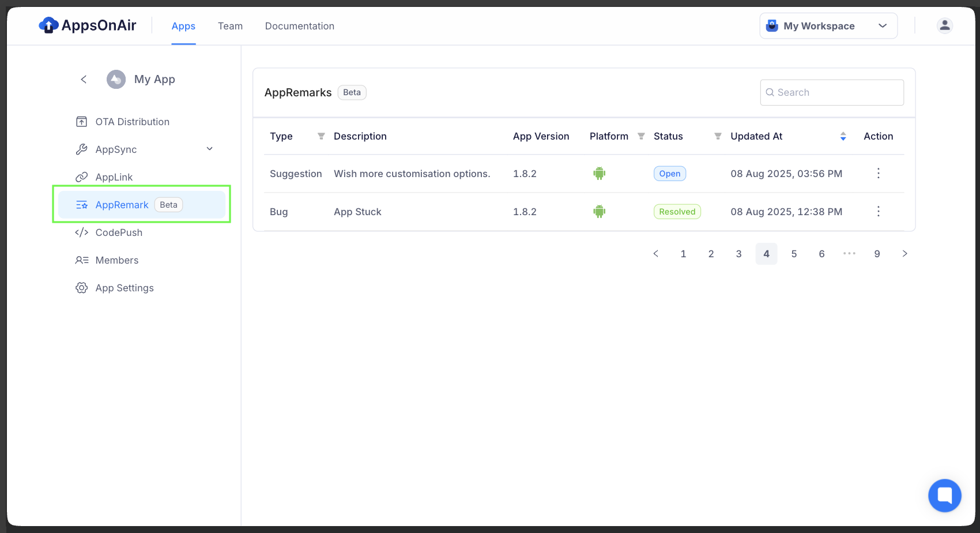Viewport: 980px width, 533px height.
Task: Open the Platform column filter
Action: 641,136
